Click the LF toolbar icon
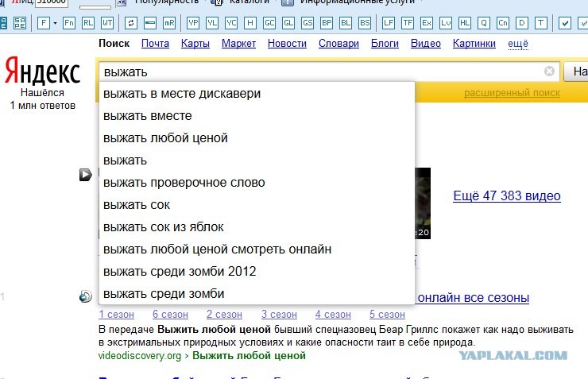This screenshot has width=588, height=379. coord(389,23)
